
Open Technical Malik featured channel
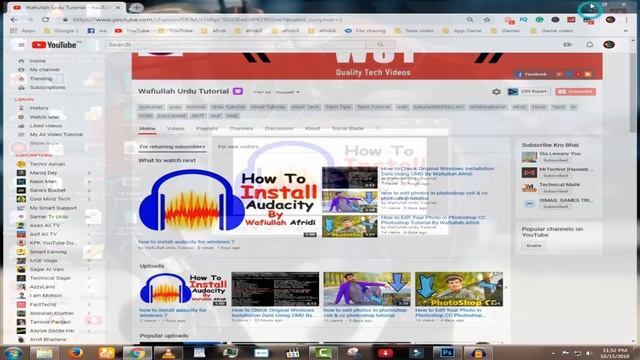pyautogui.click(x=559, y=185)
